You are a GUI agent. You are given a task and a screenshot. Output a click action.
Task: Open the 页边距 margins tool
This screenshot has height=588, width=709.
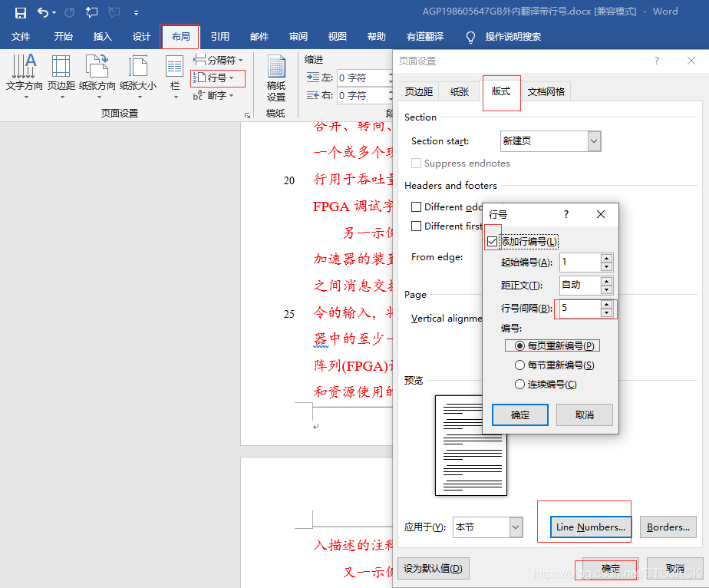(61, 76)
